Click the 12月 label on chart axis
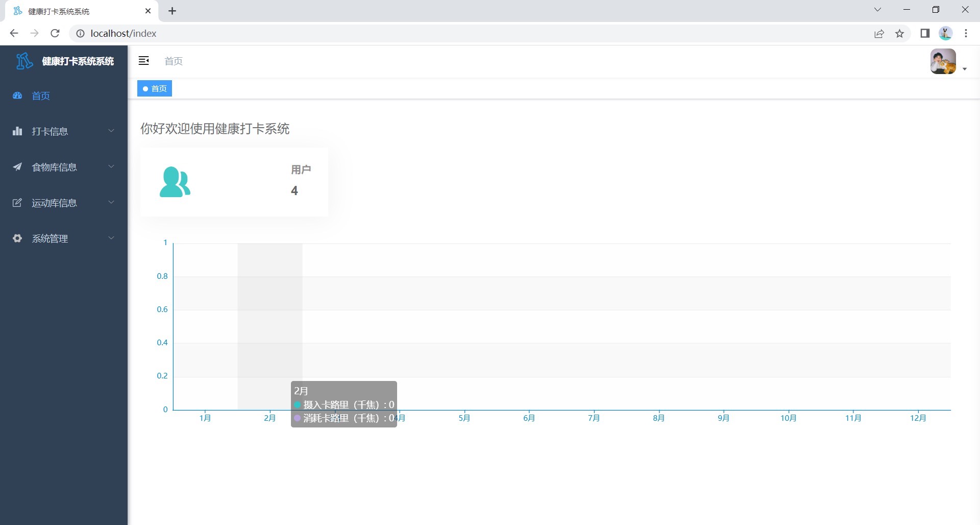The height and width of the screenshot is (525, 980). pos(918,418)
